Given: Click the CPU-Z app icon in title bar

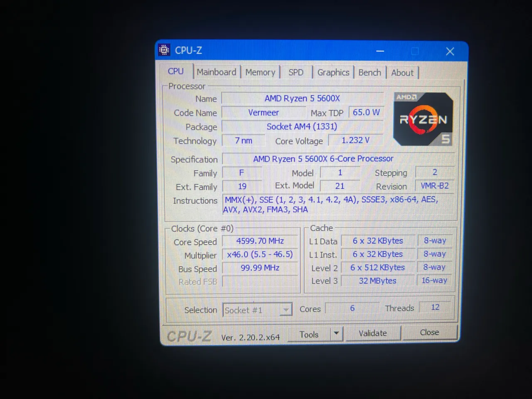Looking at the screenshot, I should (164, 50).
